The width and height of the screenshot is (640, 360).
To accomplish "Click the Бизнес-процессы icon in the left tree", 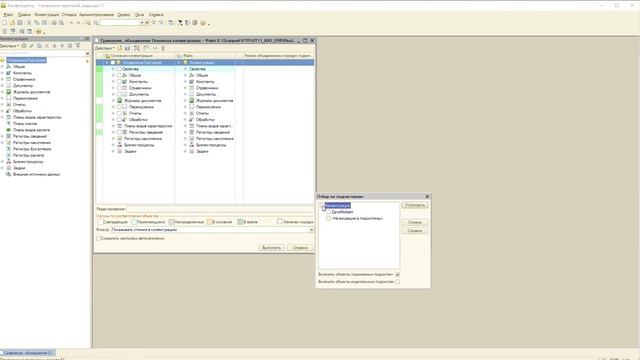I will tap(9, 162).
